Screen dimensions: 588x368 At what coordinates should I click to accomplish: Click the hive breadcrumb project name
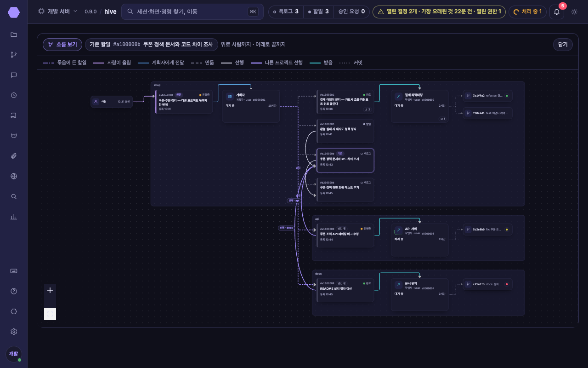pos(110,11)
